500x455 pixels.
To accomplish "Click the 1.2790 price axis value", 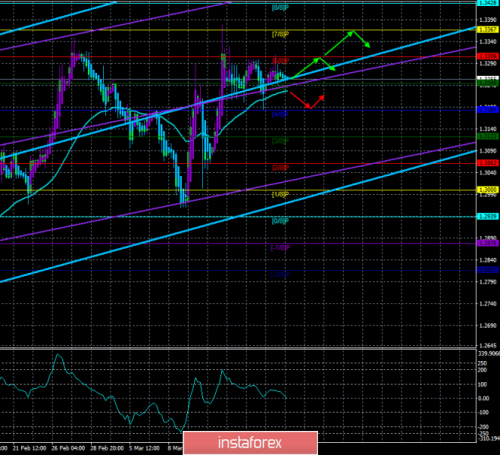I will [488, 282].
